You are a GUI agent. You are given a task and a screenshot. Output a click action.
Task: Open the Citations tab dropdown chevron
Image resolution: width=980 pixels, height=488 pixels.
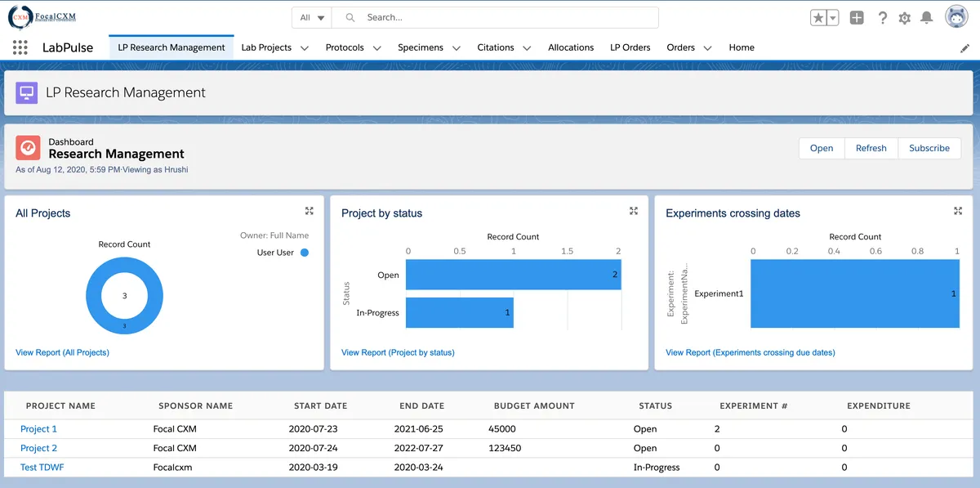[528, 48]
